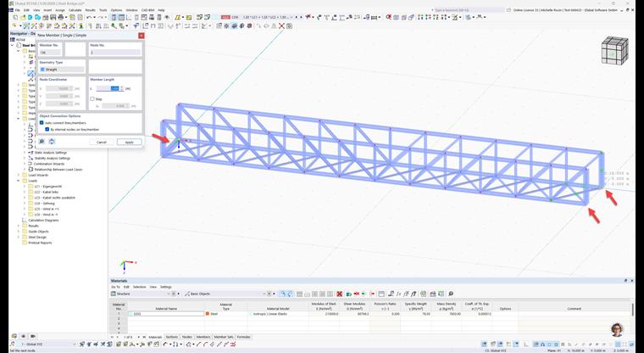Select LC1 - Eigengewicht in the tree
Image resolution: width=644 pixels, height=353 pixels.
(x=49, y=187)
